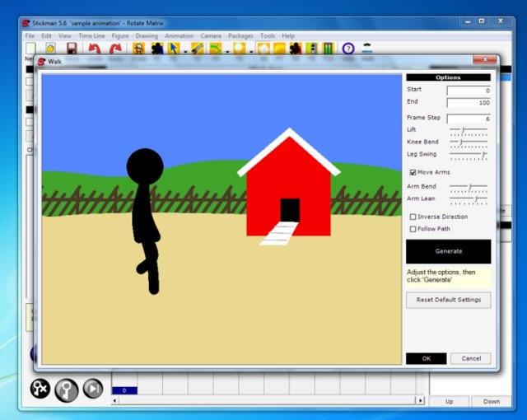Image resolution: width=527 pixels, height=420 pixels.
Task: Open the File menu
Action: (x=30, y=35)
